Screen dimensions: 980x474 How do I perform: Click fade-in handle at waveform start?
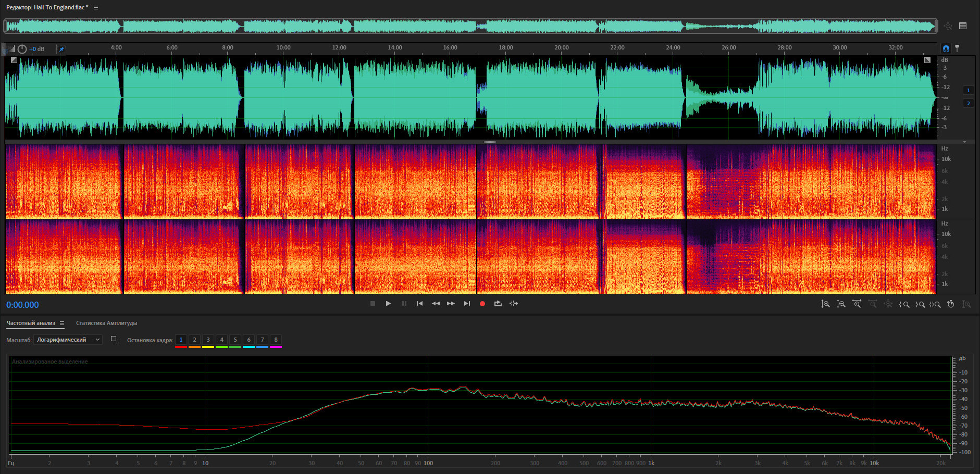pos(14,60)
